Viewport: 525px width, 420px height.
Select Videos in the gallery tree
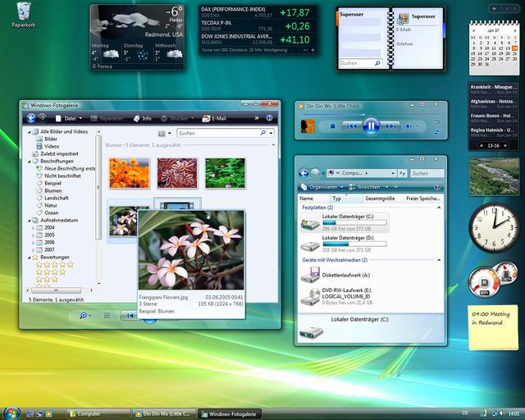52,146
